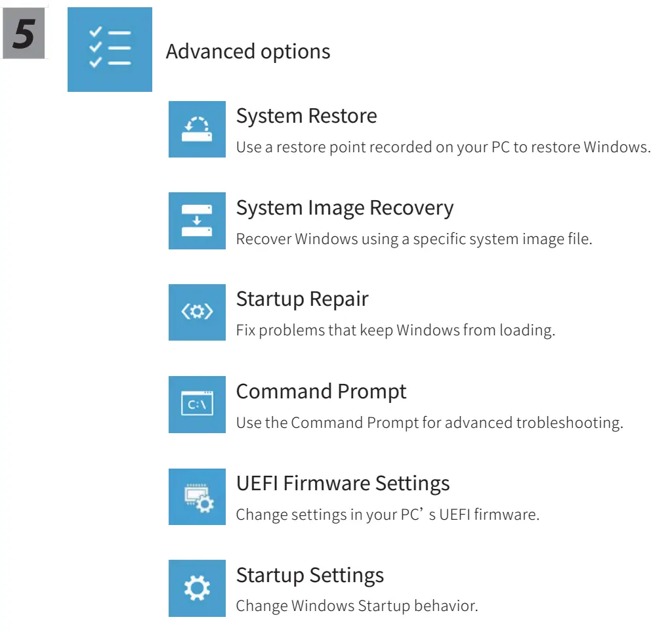Click the Advanced options checklist icon
Screen dimensions: 672x632
[x=109, y=49]
